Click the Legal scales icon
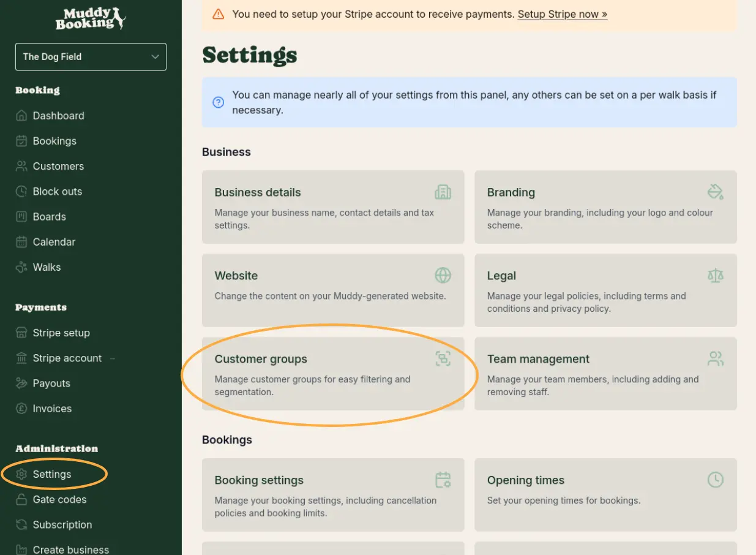This screenshot has height=555, width=756. pos(715,275)
